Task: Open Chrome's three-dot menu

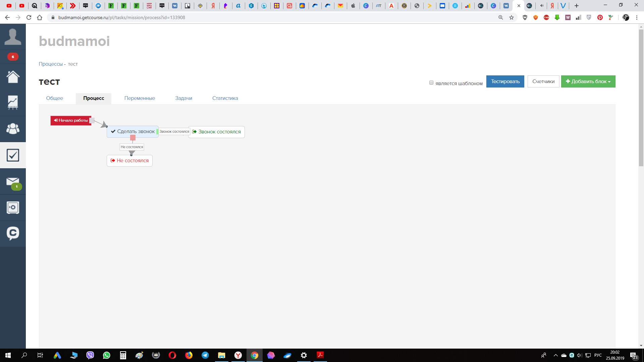Action: tap(637, 17)
